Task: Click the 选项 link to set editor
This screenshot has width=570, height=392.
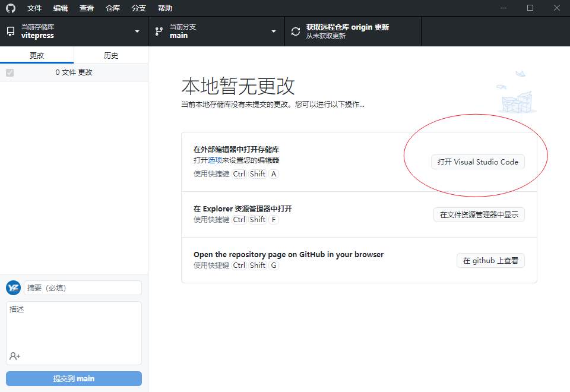Action: pyautogui.click(x=215, y=160)
